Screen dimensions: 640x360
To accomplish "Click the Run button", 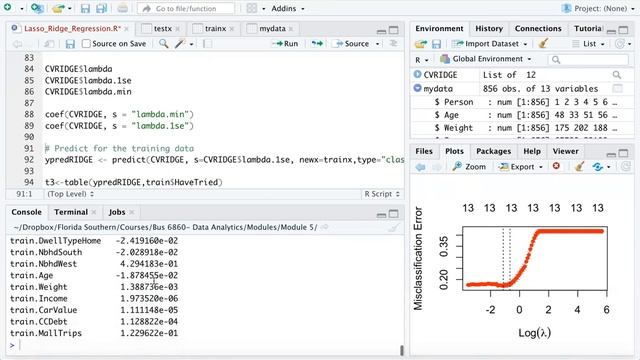I will click(285, 44).
